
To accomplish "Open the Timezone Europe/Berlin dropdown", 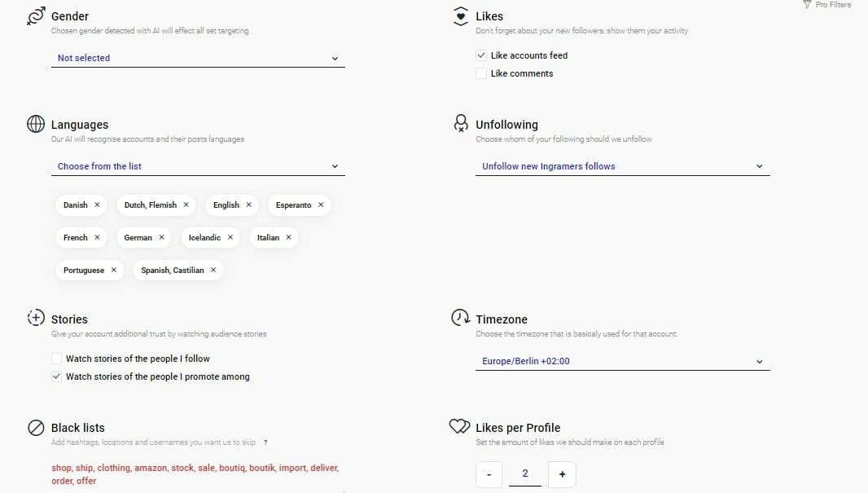I will tap(622, 361).
